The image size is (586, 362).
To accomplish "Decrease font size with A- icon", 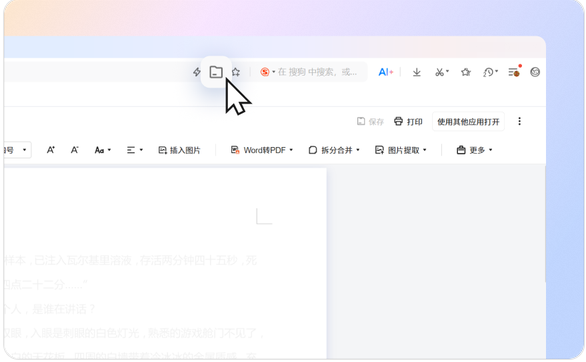I will (75, 150).
